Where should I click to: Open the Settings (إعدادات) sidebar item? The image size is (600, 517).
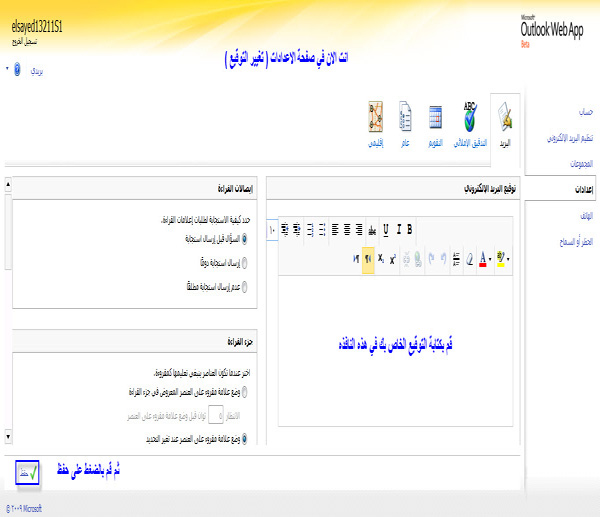pyautogui.click(x=585, y=188)
